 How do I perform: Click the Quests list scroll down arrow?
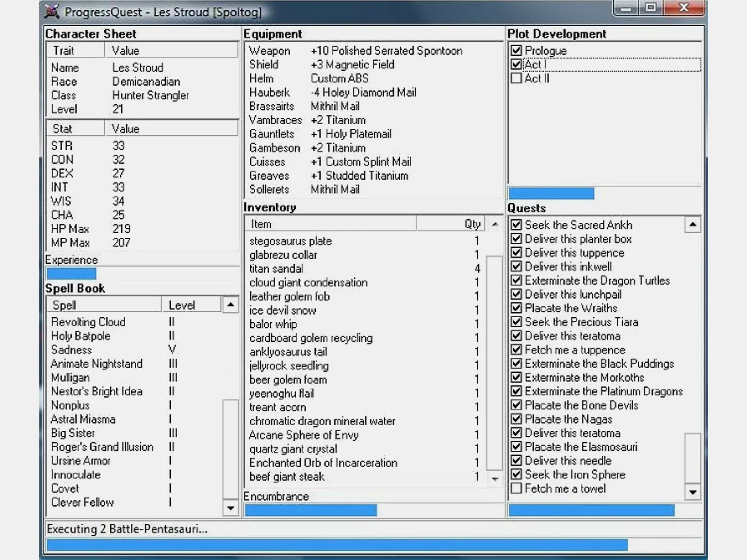coord(693,492)
